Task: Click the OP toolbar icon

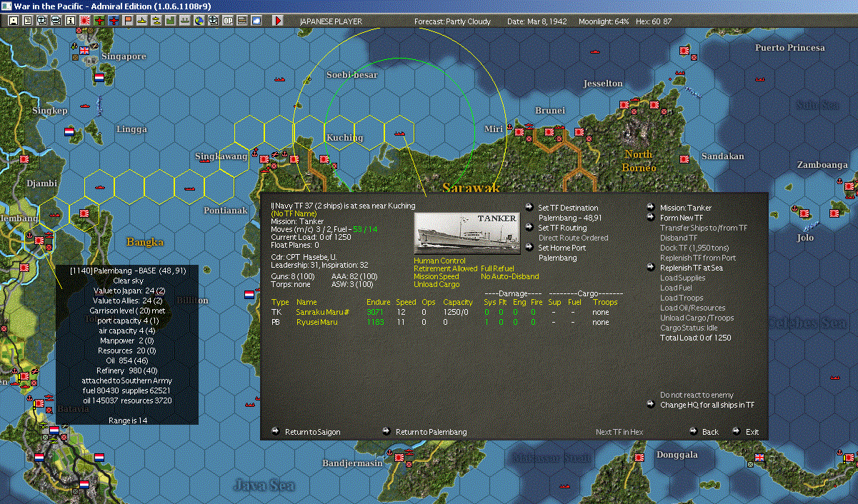Action: [228, 21]
